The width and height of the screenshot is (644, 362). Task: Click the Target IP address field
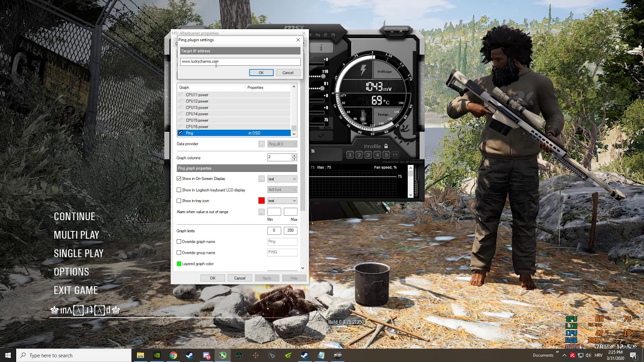click(x=240, y=62)
